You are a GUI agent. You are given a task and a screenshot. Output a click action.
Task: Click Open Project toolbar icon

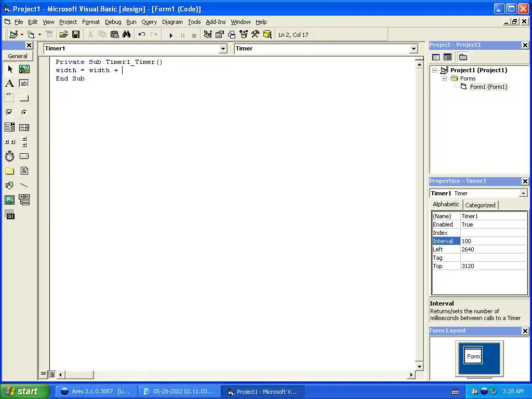(63, 34)
